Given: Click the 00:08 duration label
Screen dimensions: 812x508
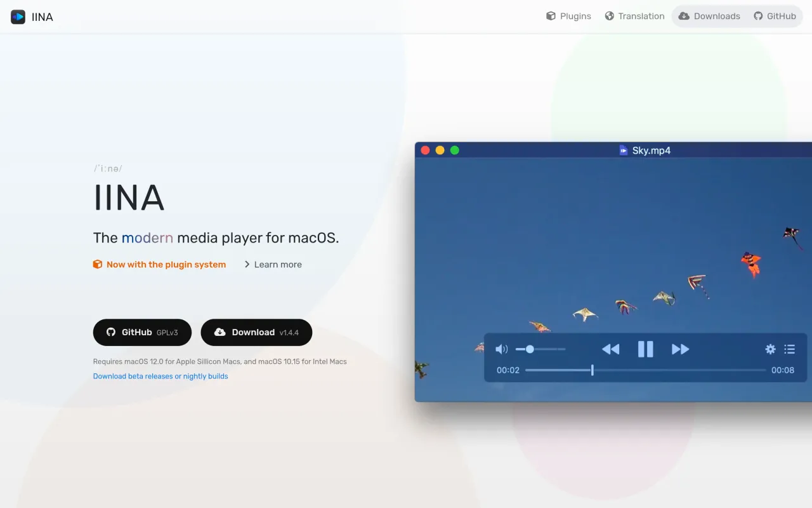Looking at the screenshot, I should pyautogui.click(x=783, y=370).
